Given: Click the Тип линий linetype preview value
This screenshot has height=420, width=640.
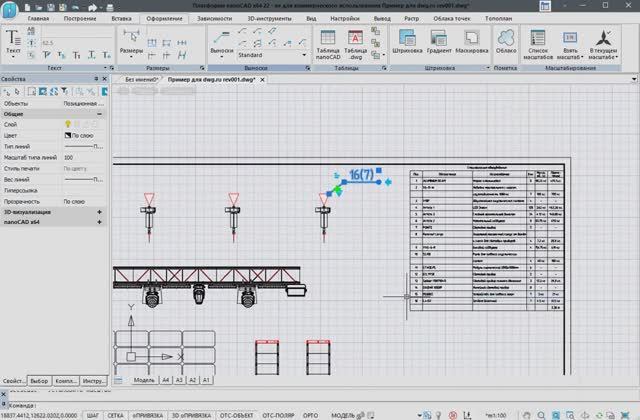Looking at the screenshot, I should [x=83, y=146].
